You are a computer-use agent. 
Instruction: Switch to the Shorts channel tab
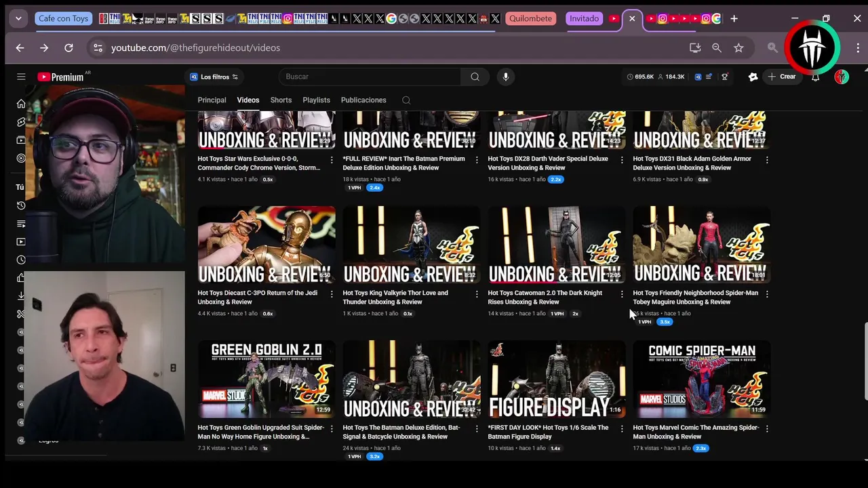tap(281, 100)
